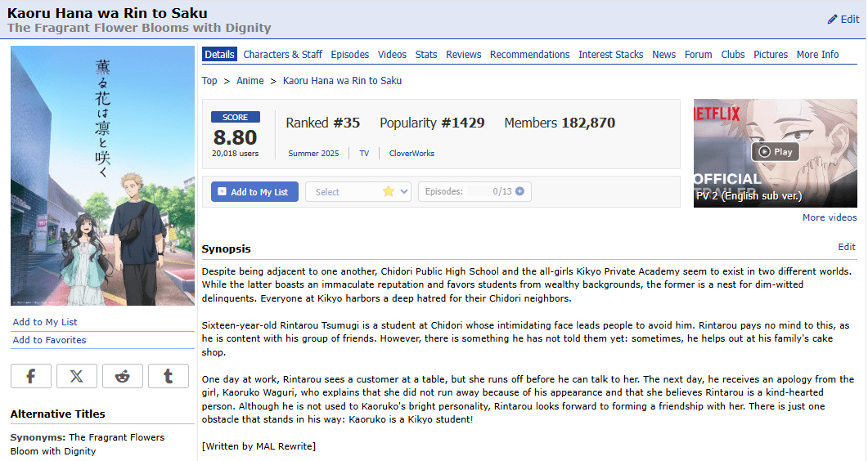This screenshot has width=868, height=461.
Task: Open the Interest Stacks tab
Action: point(610,54)
